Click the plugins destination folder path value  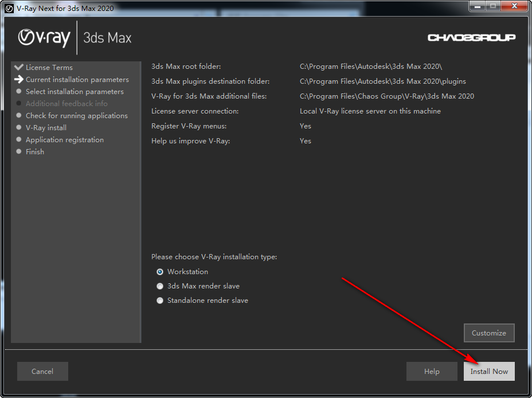(x=383, y=81)
